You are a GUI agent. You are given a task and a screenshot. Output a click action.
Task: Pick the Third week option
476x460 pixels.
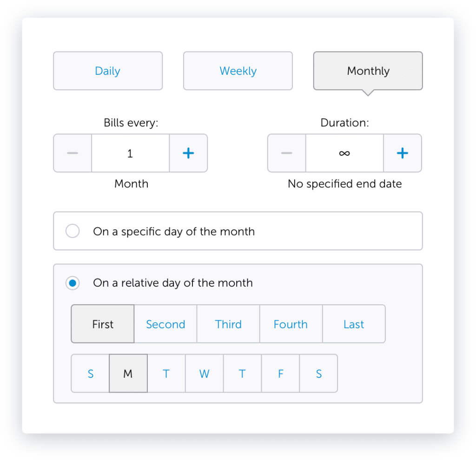[x=228, y=324]
